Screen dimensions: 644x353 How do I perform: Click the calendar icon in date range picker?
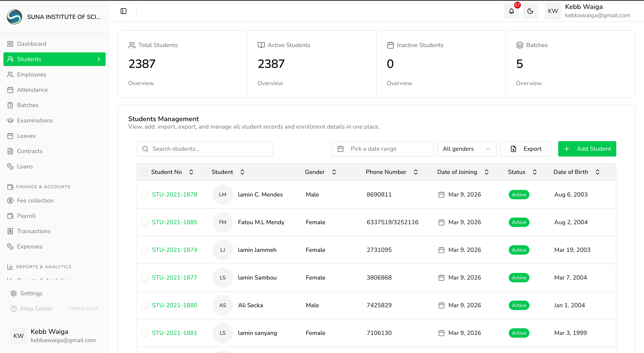point(341,149)
